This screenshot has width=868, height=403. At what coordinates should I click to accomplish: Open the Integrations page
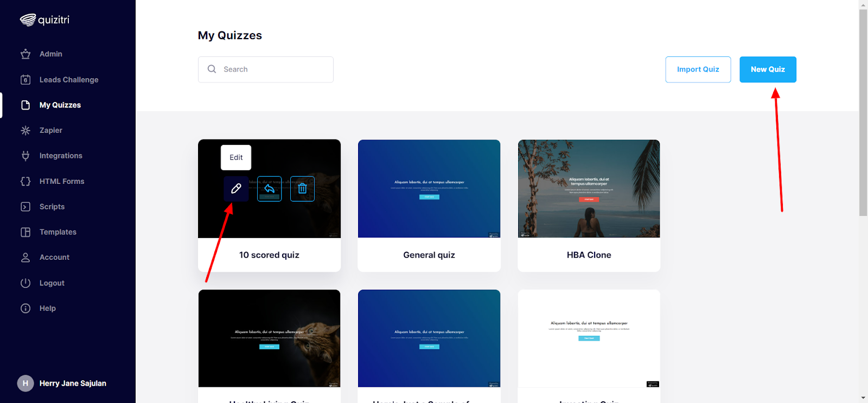61,156
